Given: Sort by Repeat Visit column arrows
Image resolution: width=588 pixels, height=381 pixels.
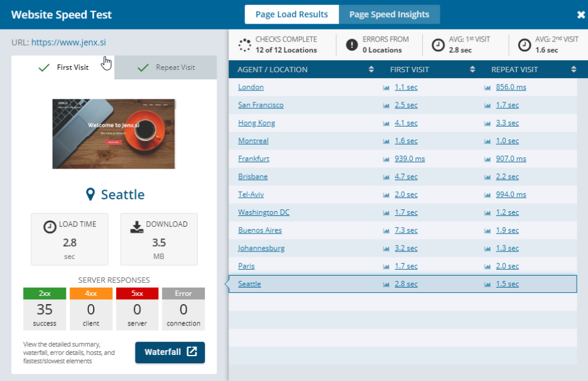Looking at the screenshot, I should pos(574,69).
